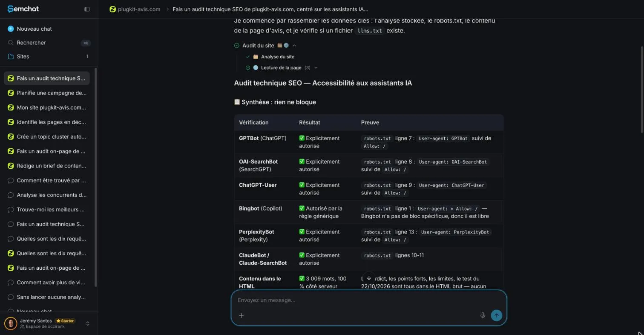Click the 'Bingbot (Copilot)' table cell
644x335 pixels.
click(264, 212)
